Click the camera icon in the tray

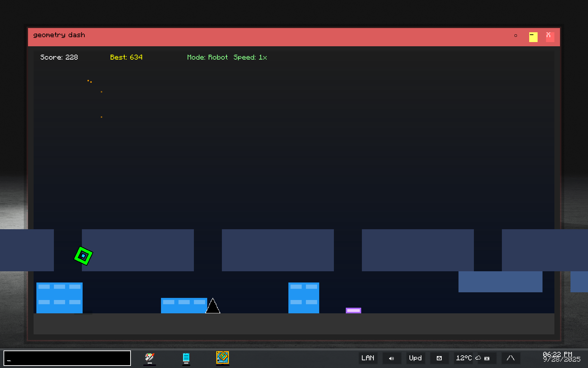click(487, 358)
